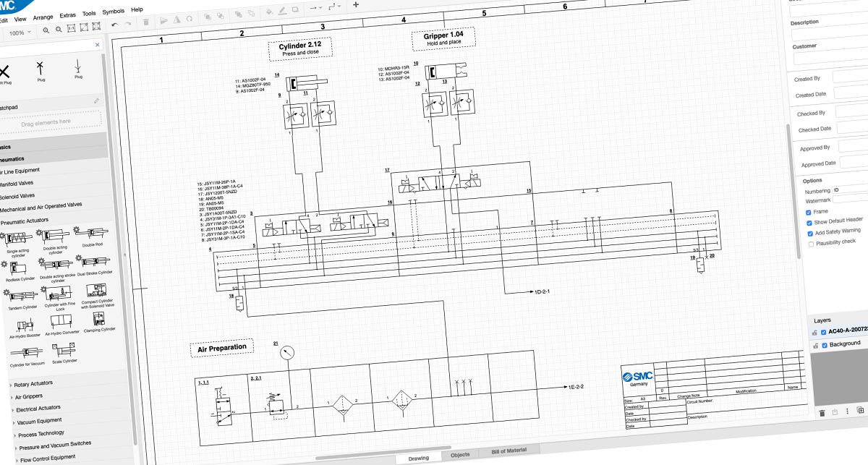Click the Watermark input field
The height and width of the screenshot is (465, 868).
851,199
